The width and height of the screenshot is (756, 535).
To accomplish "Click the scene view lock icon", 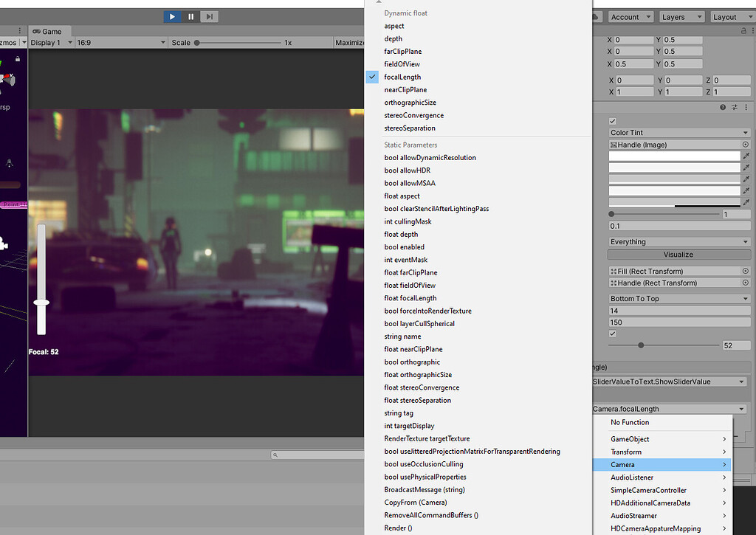I will click(18, 59).
